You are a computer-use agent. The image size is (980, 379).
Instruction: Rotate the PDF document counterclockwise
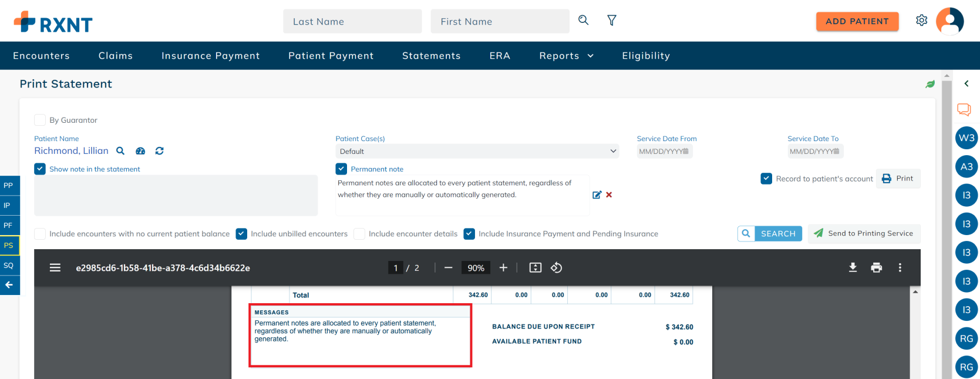(556, 268)
